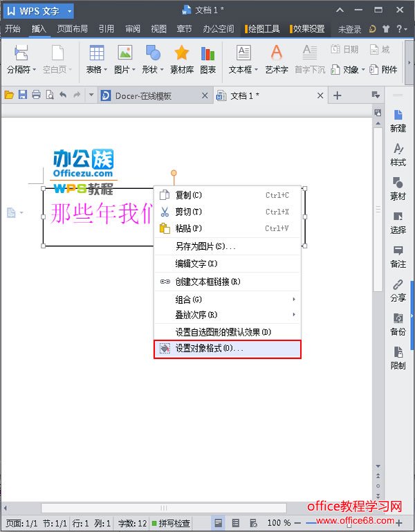The image size is (415, 532).
Task: Choose 剪切 from the context menu
Action: coord(228,212)
